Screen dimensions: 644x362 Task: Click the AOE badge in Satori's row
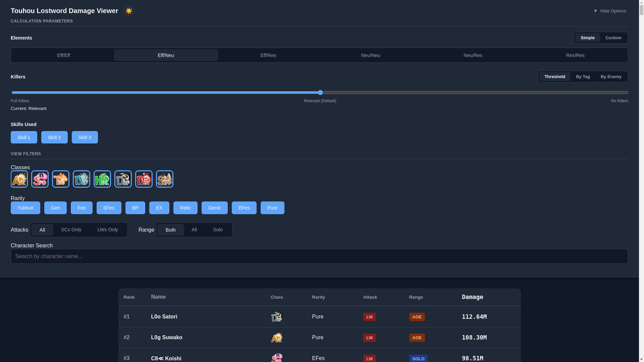tap(417, 317)
